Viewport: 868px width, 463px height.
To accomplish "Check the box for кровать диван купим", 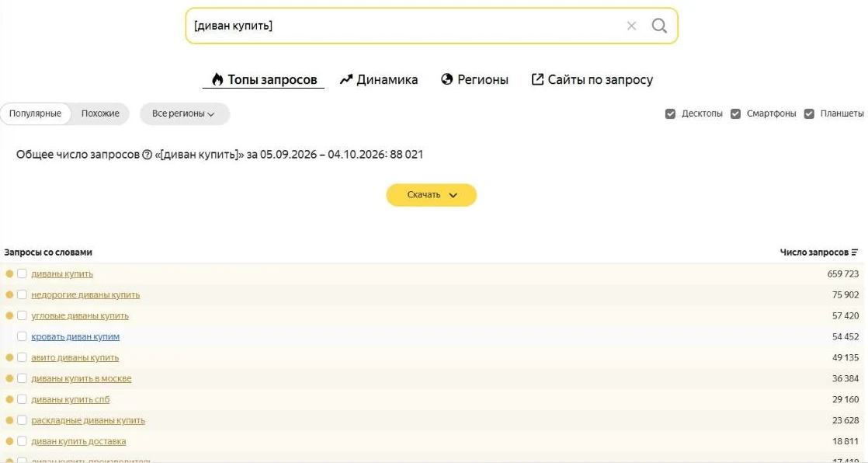I will pyautogui.click(x=23, y=336).
